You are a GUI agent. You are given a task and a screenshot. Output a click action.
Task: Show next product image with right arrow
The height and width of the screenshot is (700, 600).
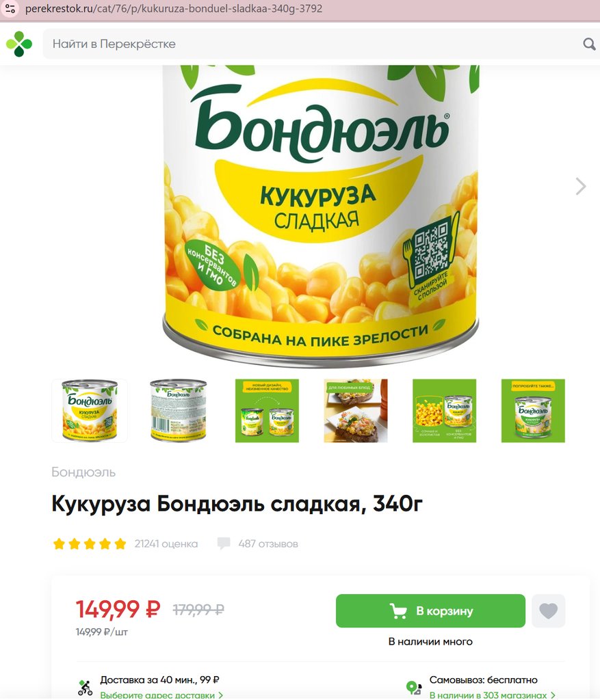[x=580, y=186]
